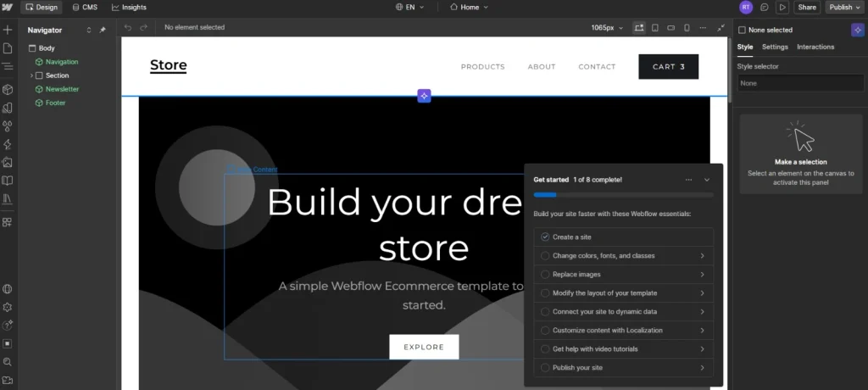Click the ABOUT nav link

click(542, 66)
